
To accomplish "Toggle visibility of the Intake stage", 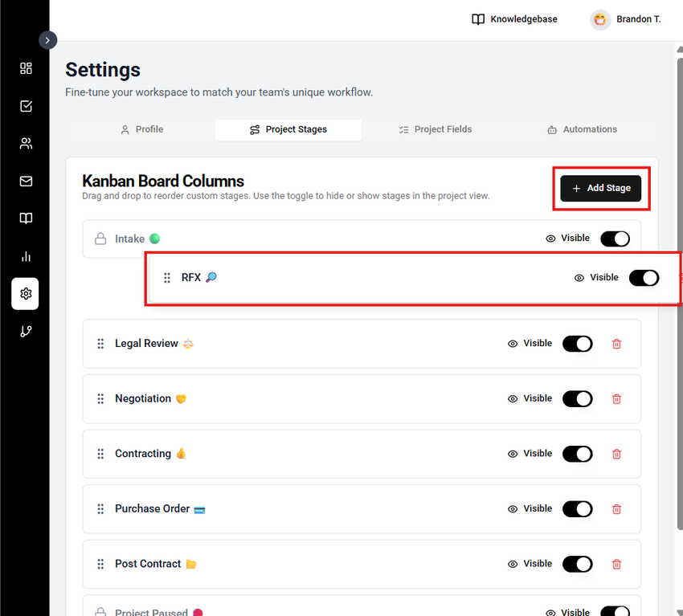I will [x=615, y=239].
